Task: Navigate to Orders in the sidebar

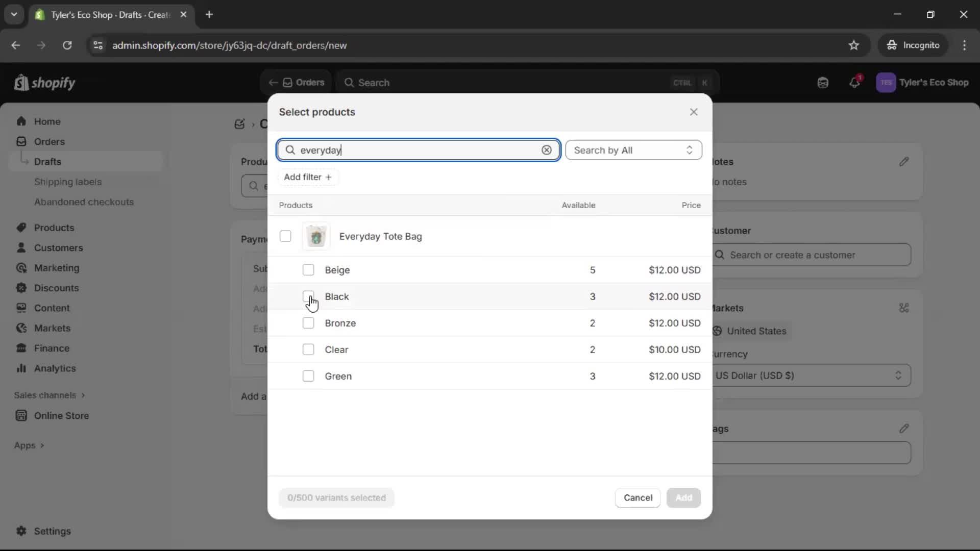Action: coord(48,141)
